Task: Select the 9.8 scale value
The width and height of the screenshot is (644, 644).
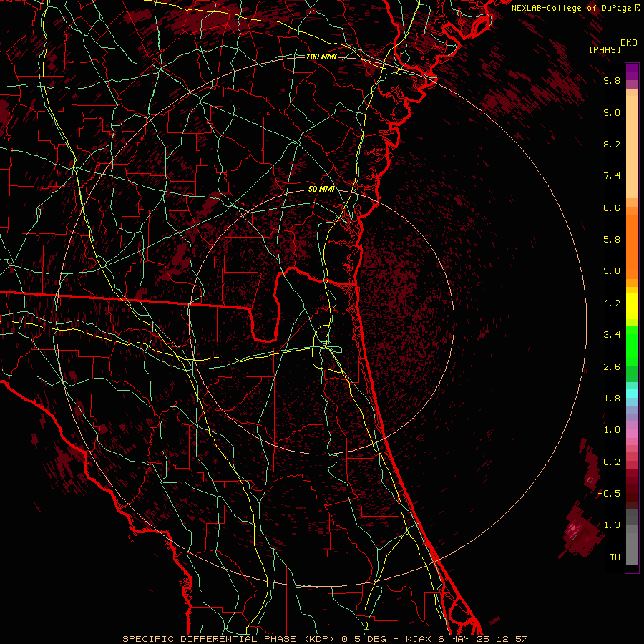Action: pos(612,80)
